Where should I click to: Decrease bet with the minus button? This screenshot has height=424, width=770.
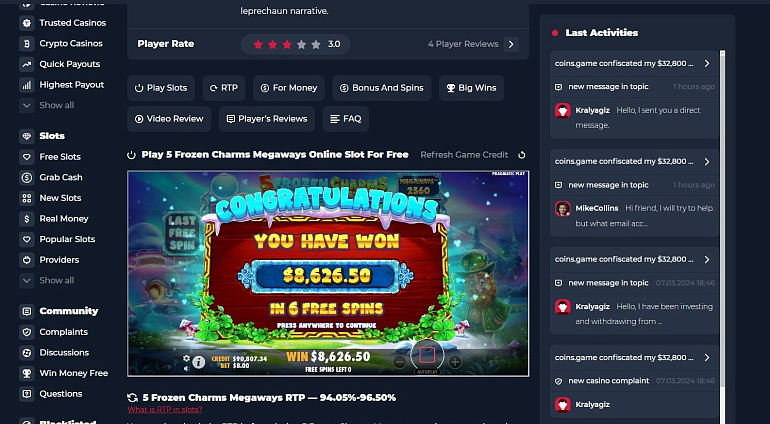400,363
